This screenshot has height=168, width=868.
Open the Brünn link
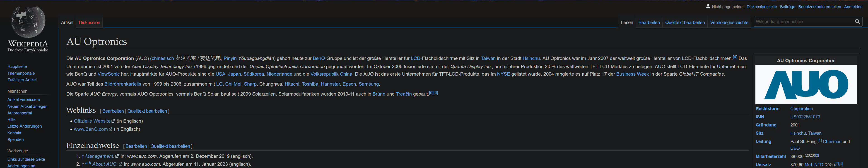pos(379,94)
